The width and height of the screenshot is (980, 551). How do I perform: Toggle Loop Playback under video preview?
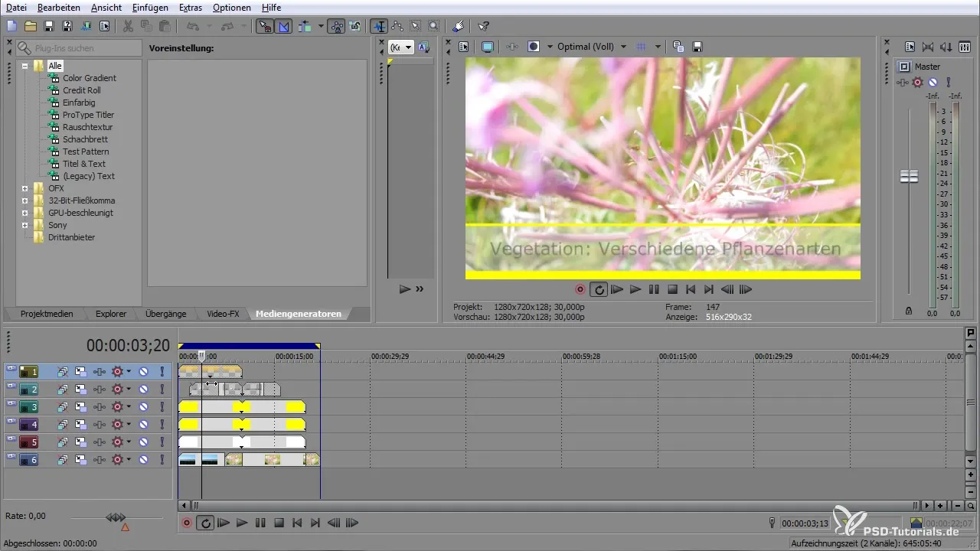(x=599, y=289)
